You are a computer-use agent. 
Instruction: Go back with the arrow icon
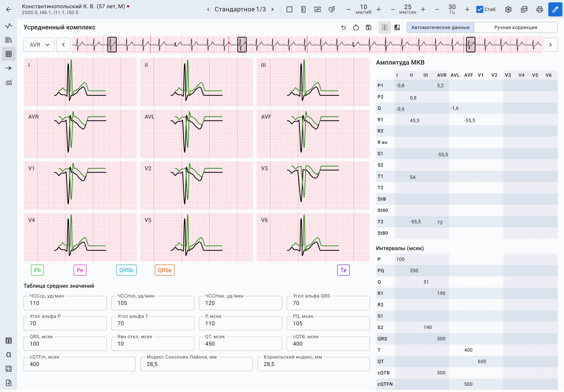9,9
